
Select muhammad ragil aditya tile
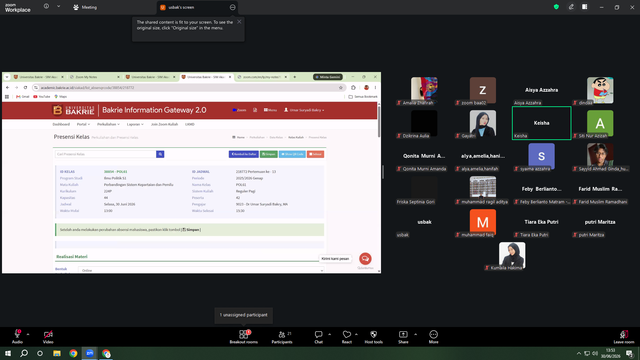[x=483, y=189]
